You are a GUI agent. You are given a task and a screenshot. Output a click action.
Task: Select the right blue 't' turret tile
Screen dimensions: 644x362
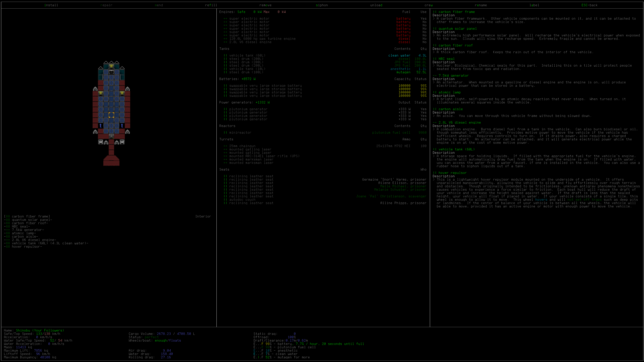122,126
